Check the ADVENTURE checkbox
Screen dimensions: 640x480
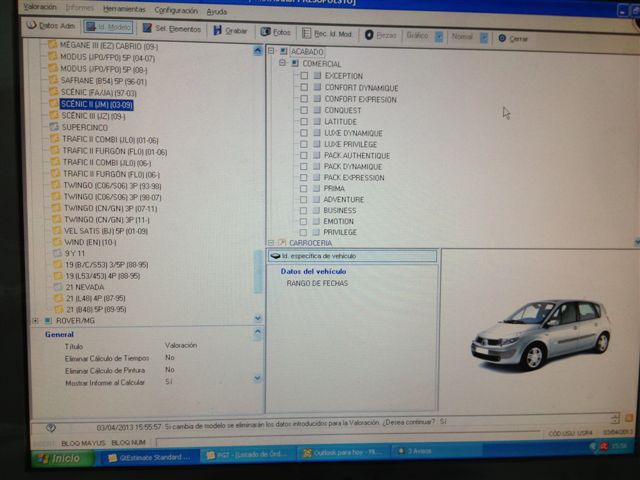click(303, 199)
